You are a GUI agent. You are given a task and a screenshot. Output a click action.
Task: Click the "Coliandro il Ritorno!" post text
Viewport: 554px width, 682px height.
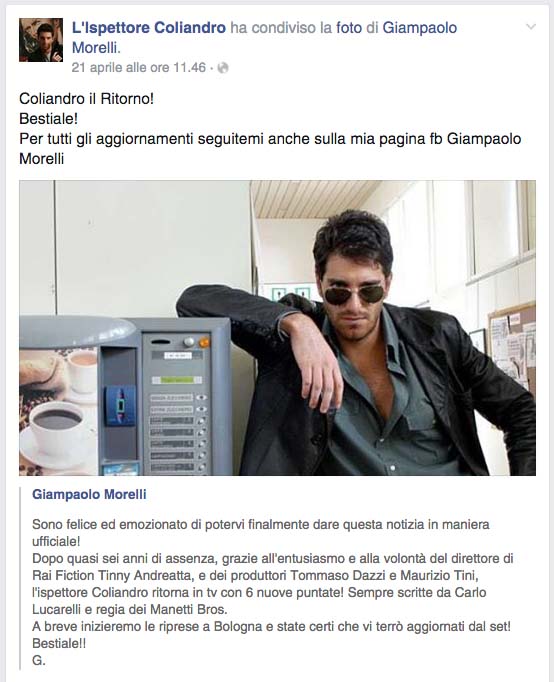[x=87, y=99]
